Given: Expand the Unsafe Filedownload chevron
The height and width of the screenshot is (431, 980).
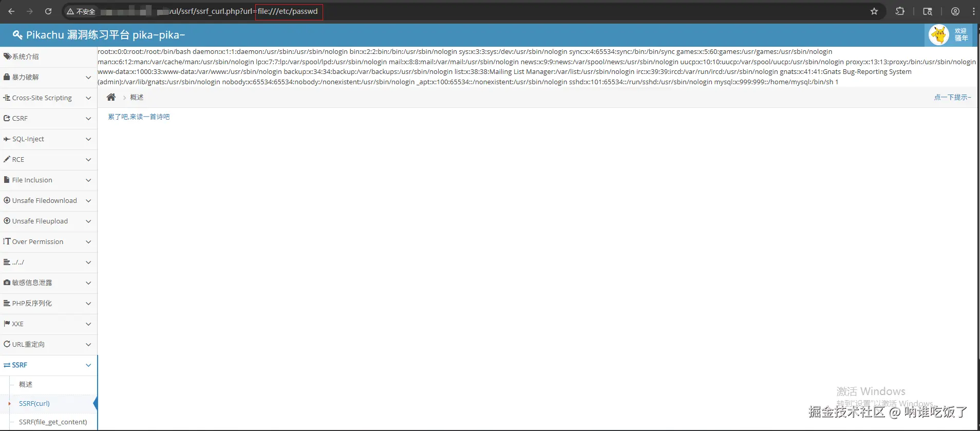Looking at the screenshot, I should pyautogui.click(x=88, y=201).
